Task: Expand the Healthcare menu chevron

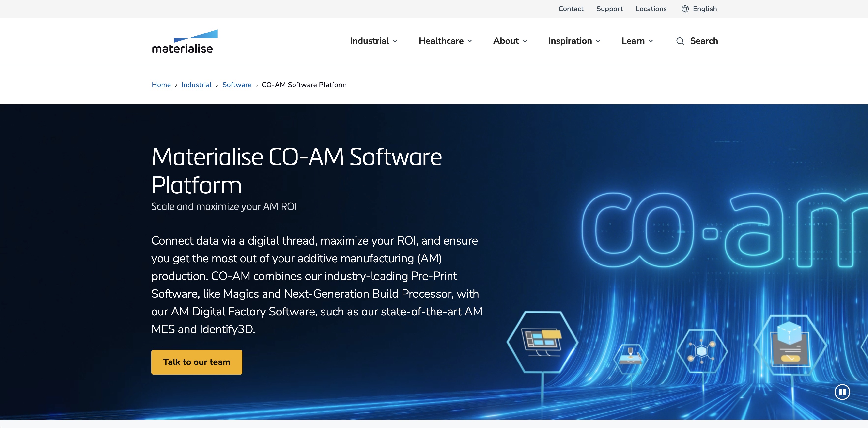Action: point(470,41)
